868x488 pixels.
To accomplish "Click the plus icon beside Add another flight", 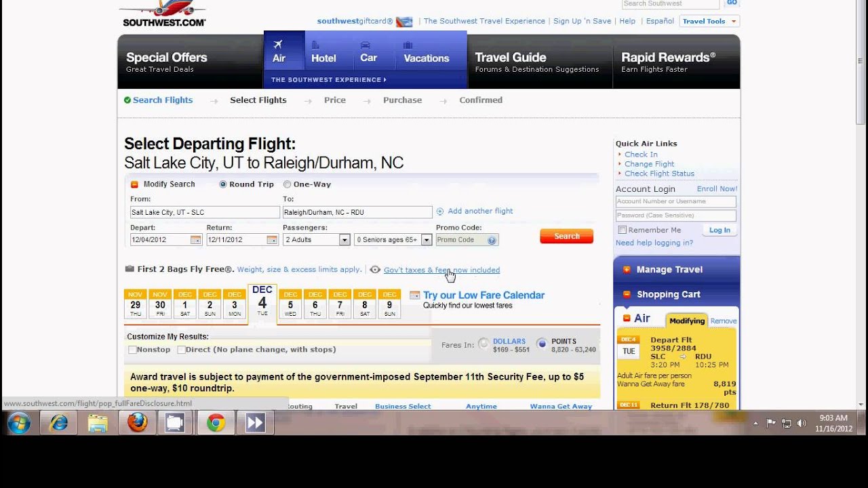I will click(x=440, y=211).
